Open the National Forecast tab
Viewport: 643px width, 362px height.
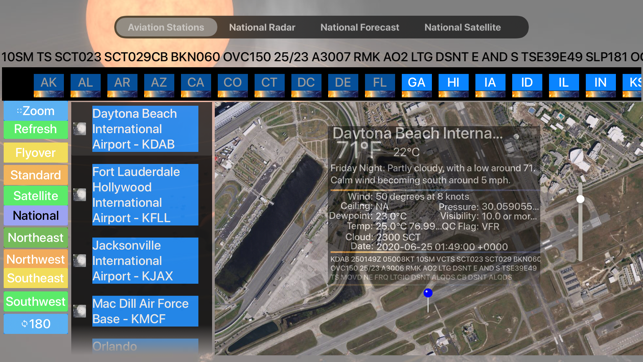click(x=360, y=27)
